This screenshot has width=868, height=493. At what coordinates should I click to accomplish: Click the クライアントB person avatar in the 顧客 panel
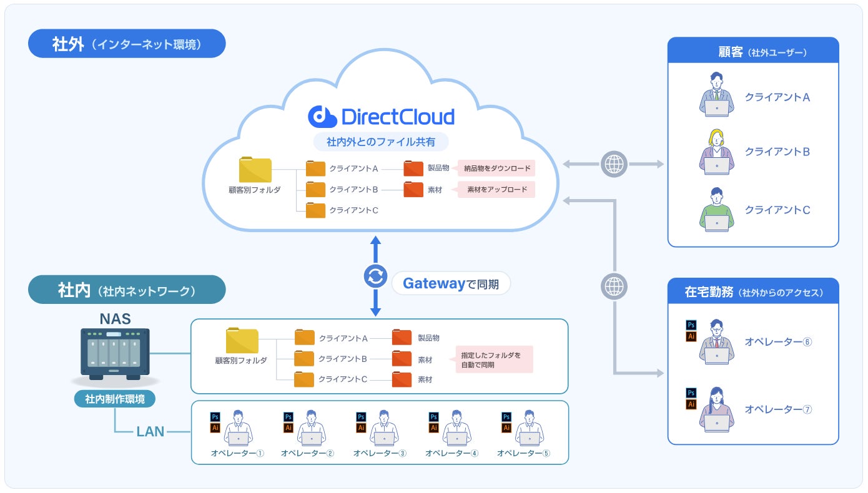click(x=716, y=152)
